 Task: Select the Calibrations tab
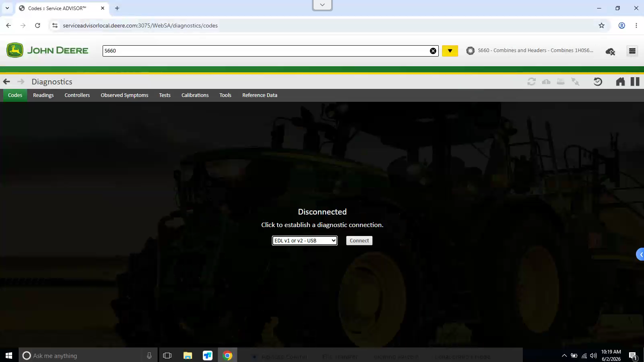195,95
